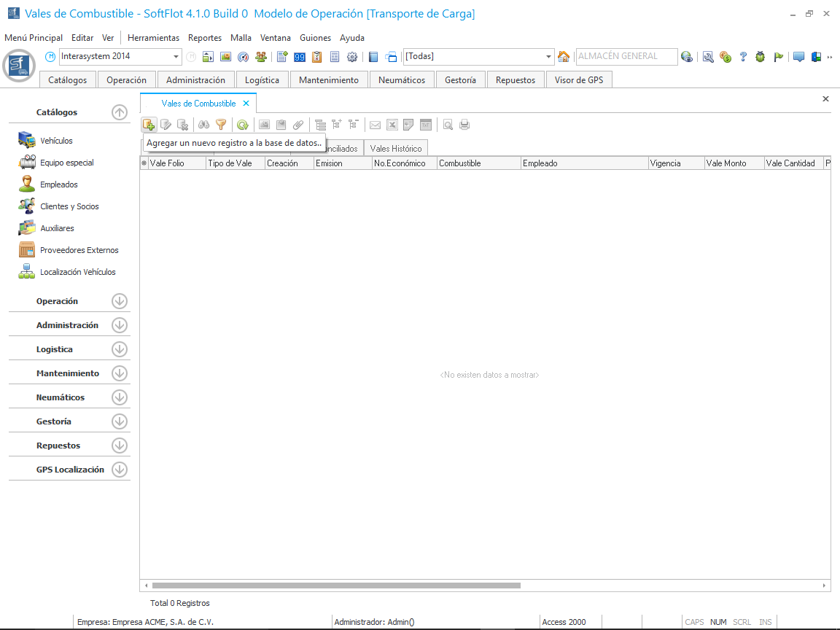Click the add new record toolbar icon
Viewport: 840px width, 630px height.
pyautogui.click(x=149, y=125)
